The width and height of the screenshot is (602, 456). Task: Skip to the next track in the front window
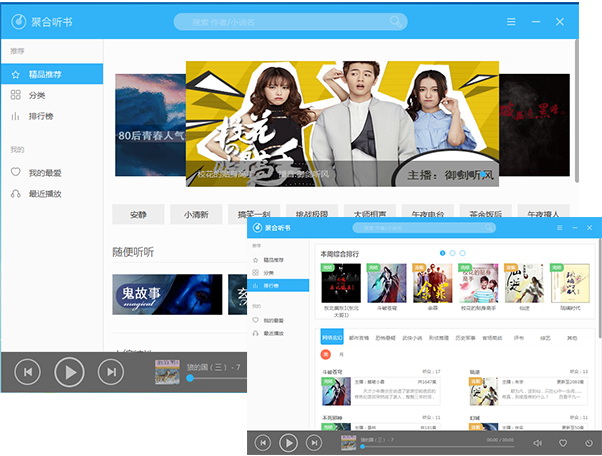314,443
